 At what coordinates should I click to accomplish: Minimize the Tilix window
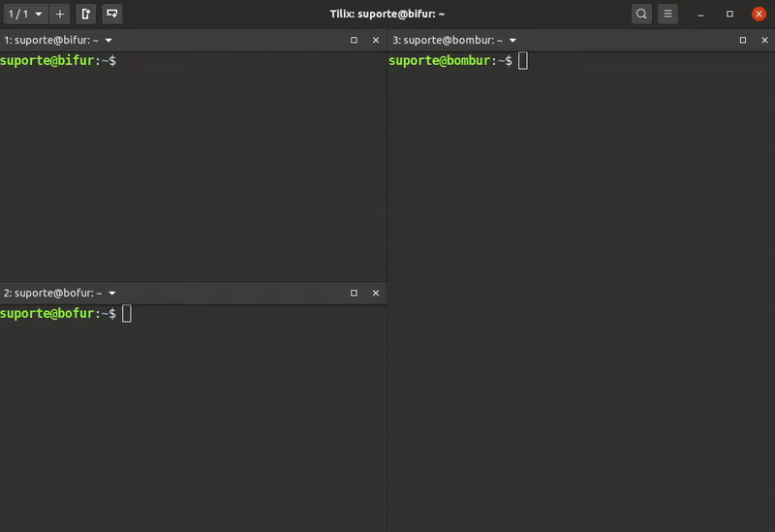(x=700, y=14)
